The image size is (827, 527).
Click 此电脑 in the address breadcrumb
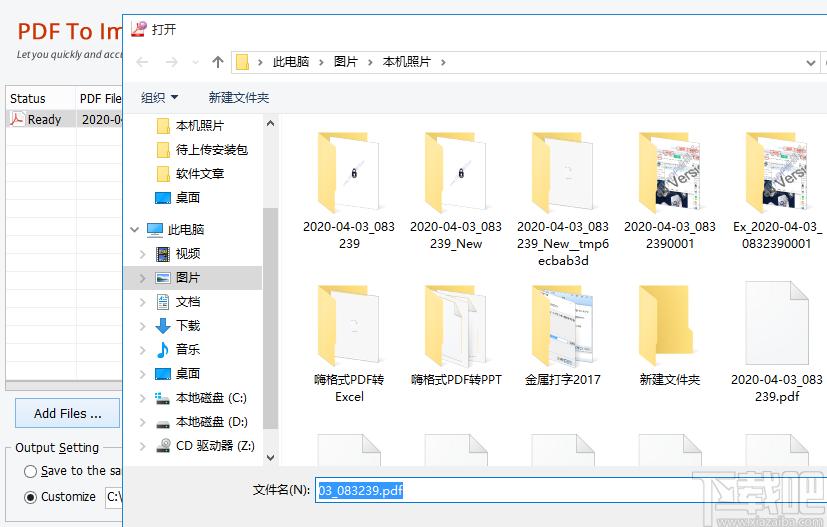click(291, 62)
